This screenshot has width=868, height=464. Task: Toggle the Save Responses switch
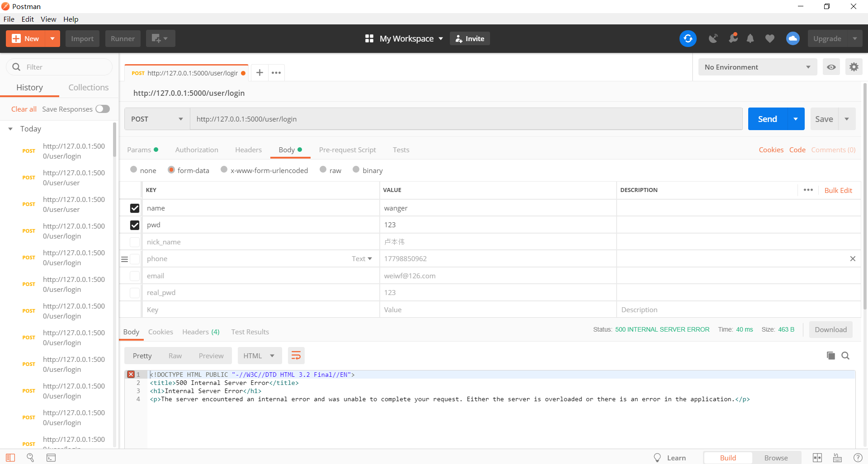pyautogui.click(x=103, y=109)
